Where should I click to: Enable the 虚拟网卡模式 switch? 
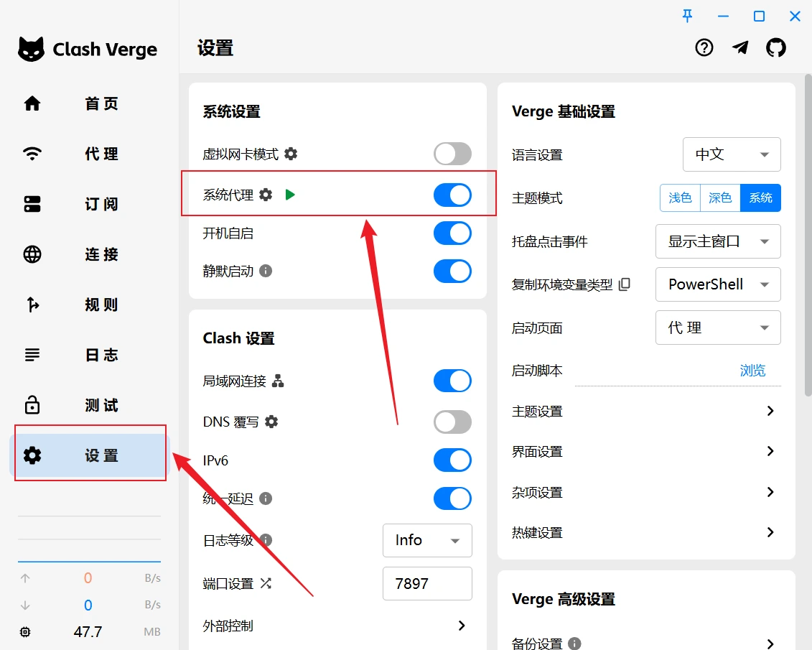(452, 154)
